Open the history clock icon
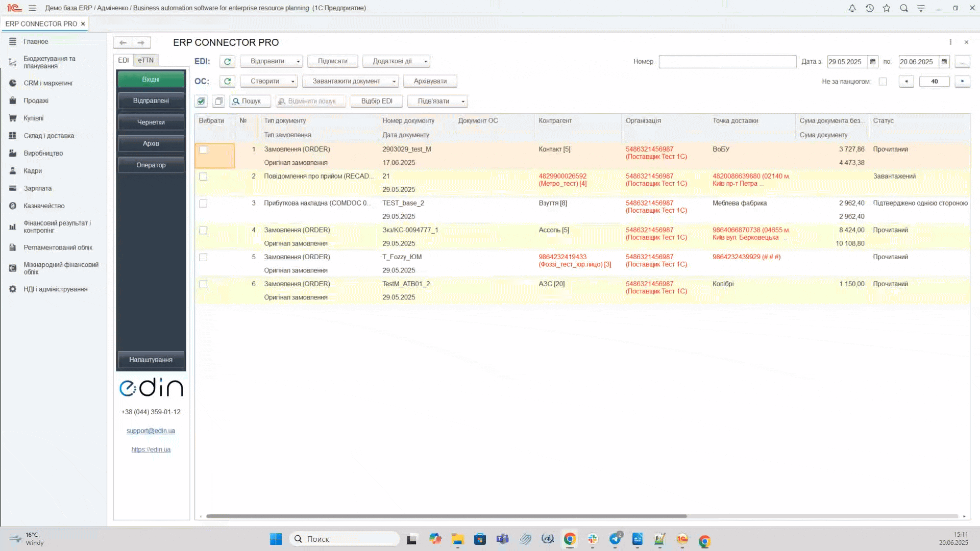Viewport: 980px width, 551px height. 869,8
